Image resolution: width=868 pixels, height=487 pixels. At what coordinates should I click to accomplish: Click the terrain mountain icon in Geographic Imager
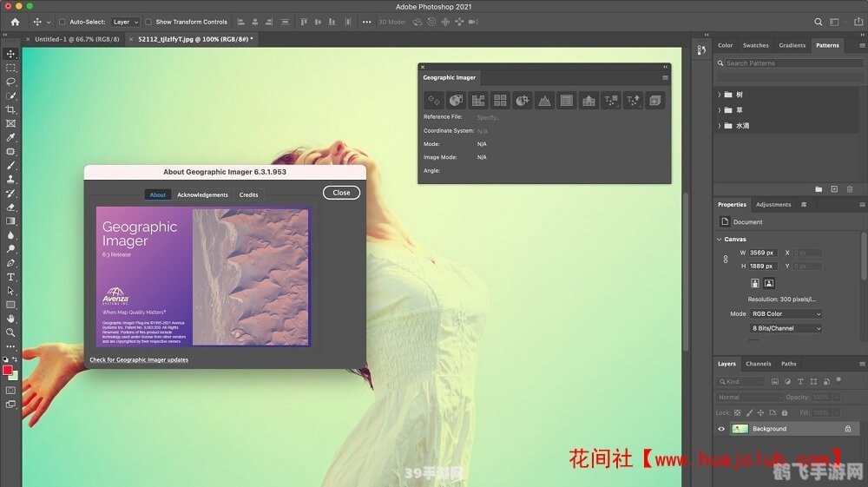pos(544,100)
